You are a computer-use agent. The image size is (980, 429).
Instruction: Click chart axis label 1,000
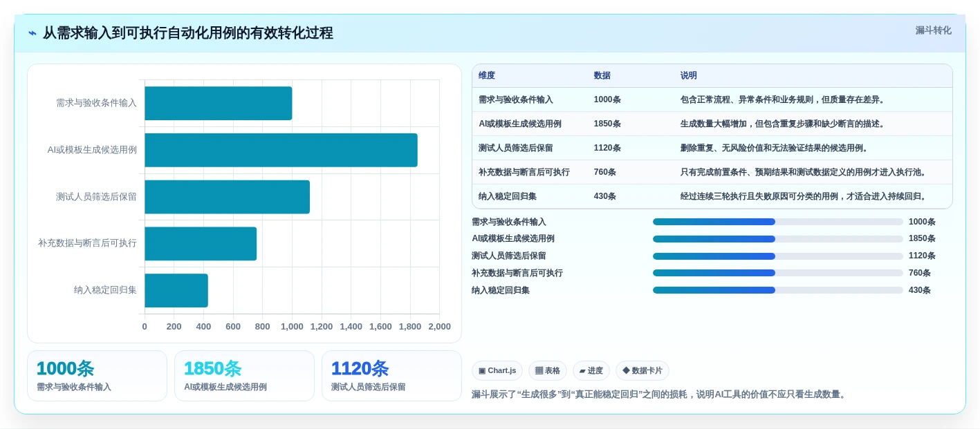[x=292, y=327]
